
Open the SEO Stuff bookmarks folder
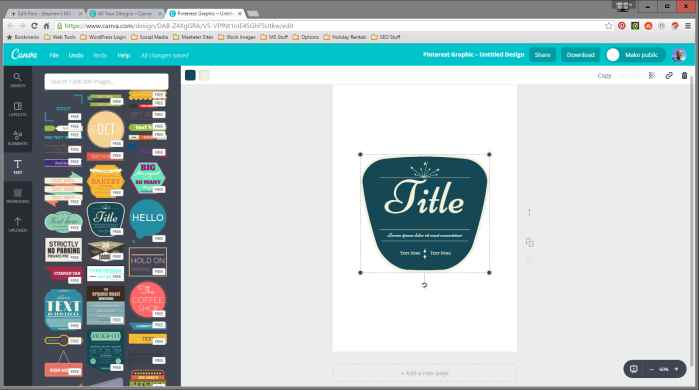pyautogui.click(x=386, y=37)
